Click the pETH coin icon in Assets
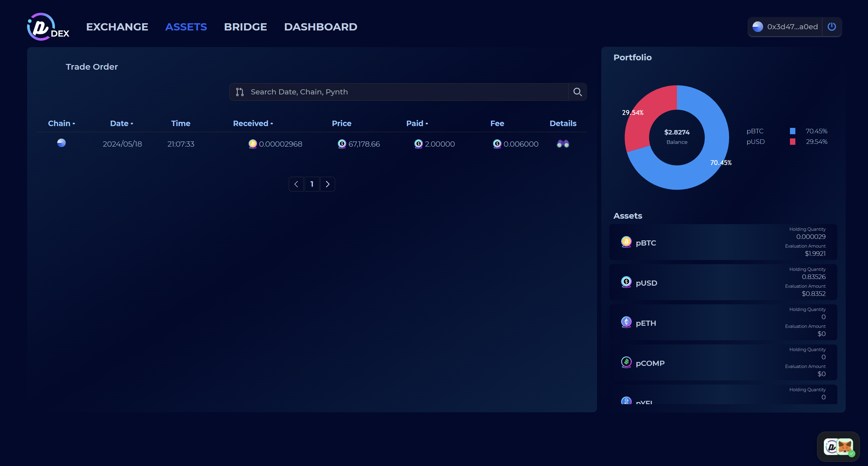868x466 pixels. click(x=626, y=322)
